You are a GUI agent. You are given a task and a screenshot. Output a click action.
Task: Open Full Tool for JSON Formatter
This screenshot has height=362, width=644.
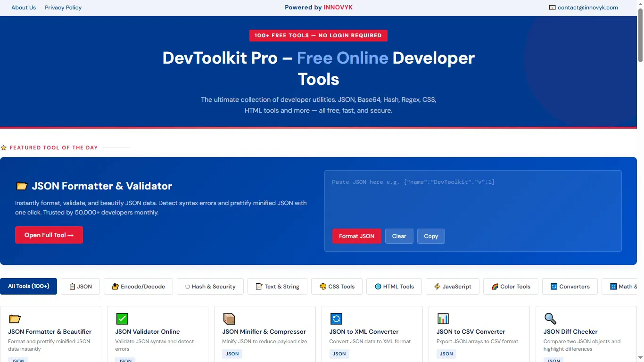tap(49, 235)
